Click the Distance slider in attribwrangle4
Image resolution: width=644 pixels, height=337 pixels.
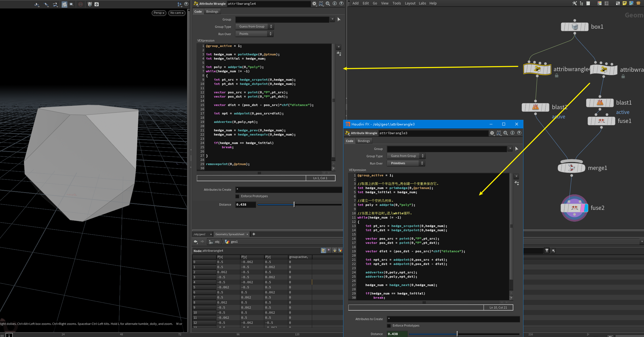point(294,205)
